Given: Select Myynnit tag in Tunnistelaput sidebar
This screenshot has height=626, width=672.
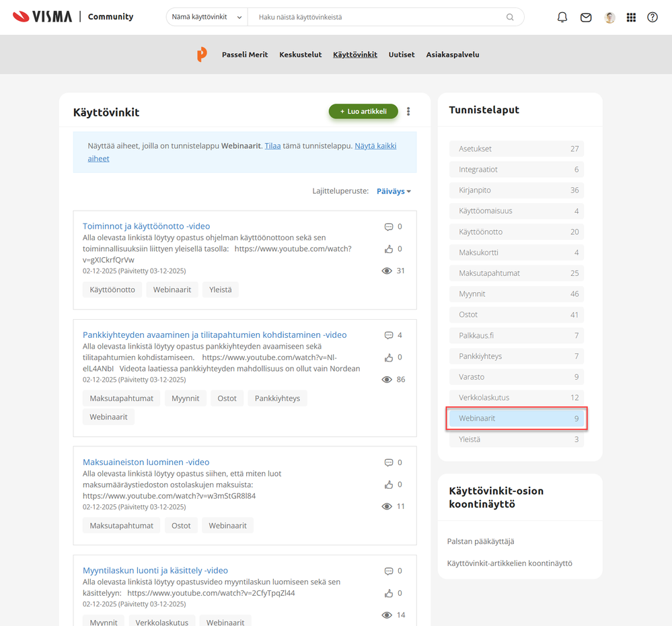Looking at the screenshot, I should point(517,293).
